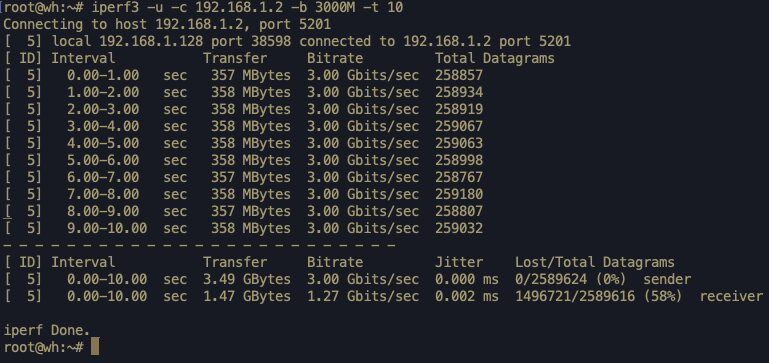Click the word 'sender'
Screen dimensions: 769x363
coord(667,280)
